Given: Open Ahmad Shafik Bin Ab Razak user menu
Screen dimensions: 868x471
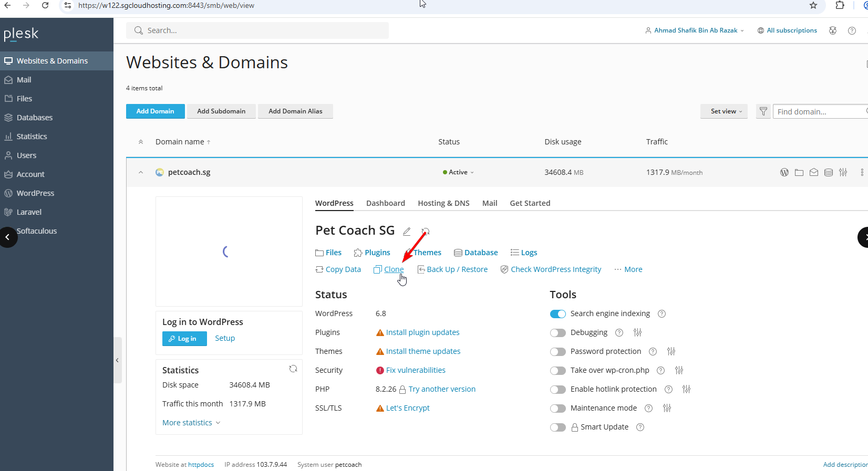Looking at the screenshot, I should [x=695, y=30].
